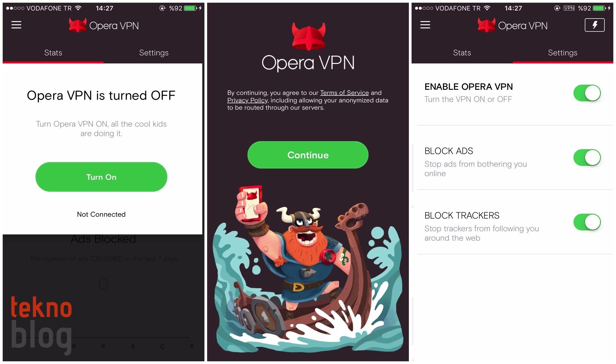Click the hamburger menu icon right screen

coord(425,25)
